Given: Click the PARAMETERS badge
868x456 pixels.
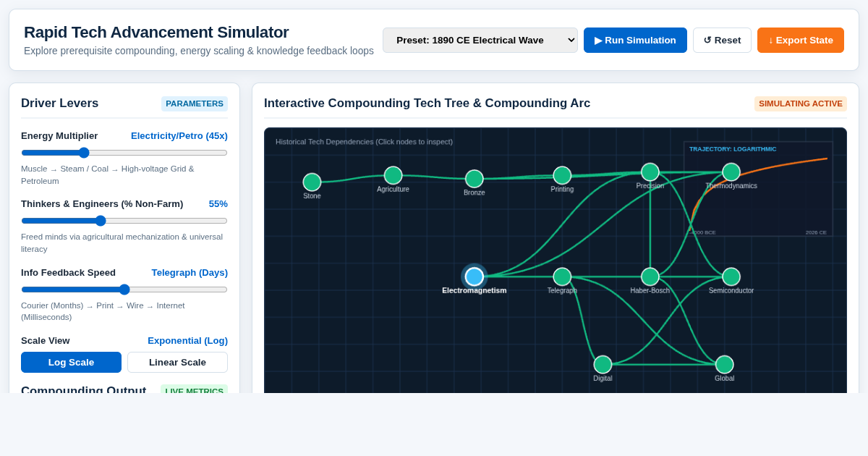Looking at the screenshot, I should point(195,104).
